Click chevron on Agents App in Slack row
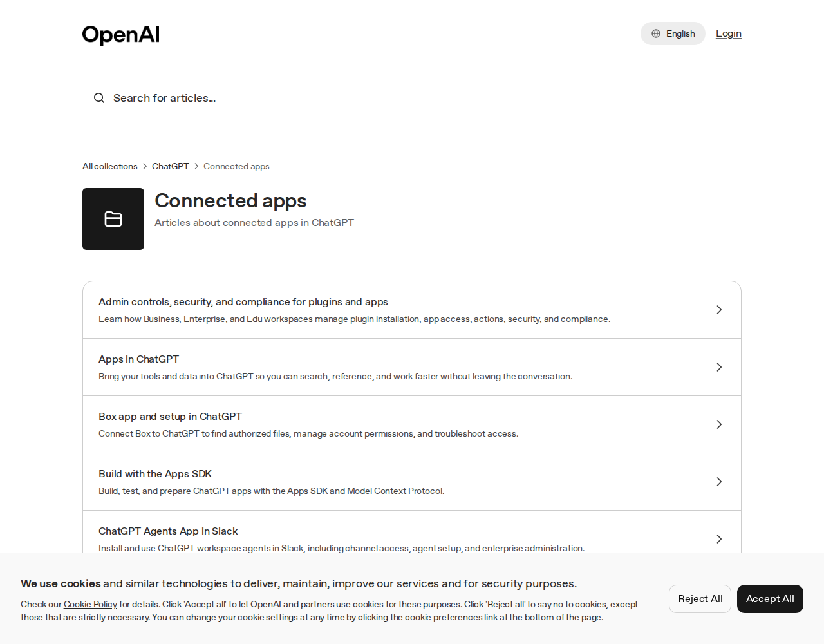The image size is (824, 644). [x=719, y=539]
